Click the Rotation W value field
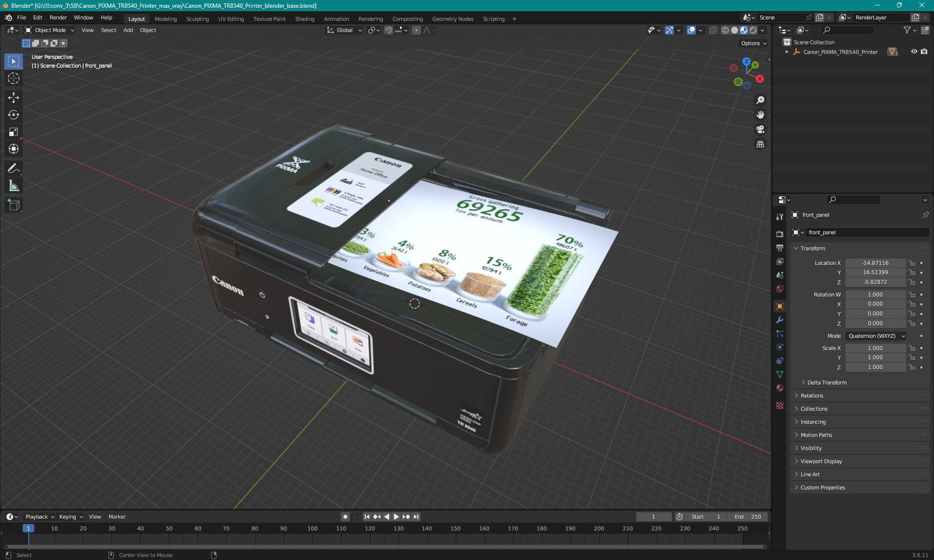The width and height of the screenshot is (934, 560). (875, 295)
